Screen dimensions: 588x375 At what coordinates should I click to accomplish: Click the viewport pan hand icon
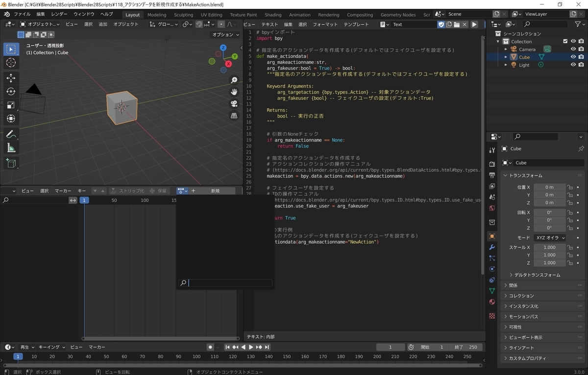(x=234, y=92)
